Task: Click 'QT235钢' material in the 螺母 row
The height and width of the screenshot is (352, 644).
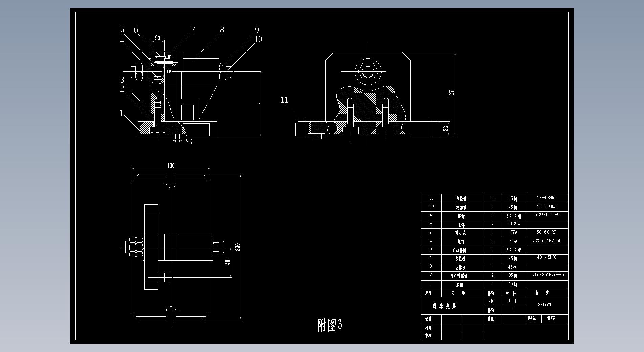Action: pos(513,215)
